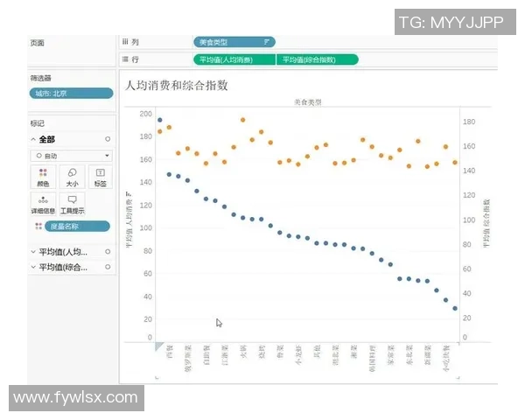This screenshot has height=420, width=525.
Task: Click the 行 rows shelf icon
Action: [x=125, y=59]
